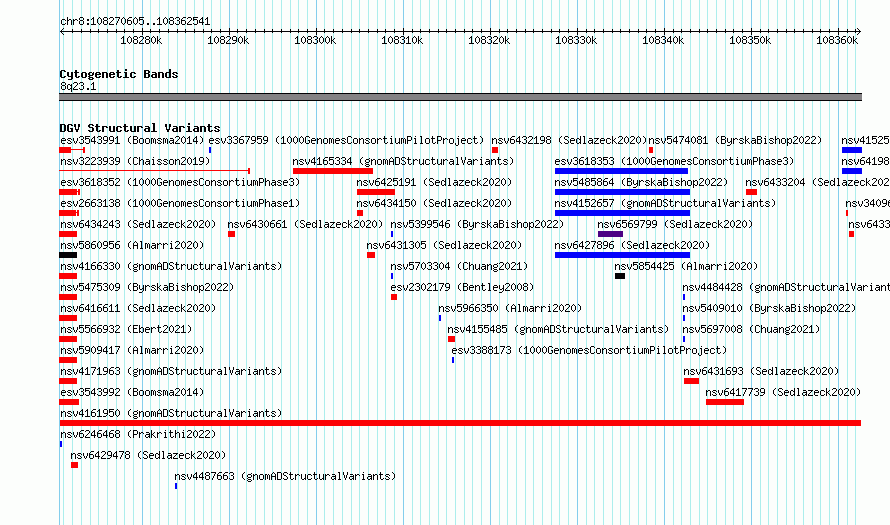The width and height of the screenshot is (890, 525).
Task: Open the nsv6569799 Sedlazeck2020 label
Action: pyautogui.click(x=675, y=224)
